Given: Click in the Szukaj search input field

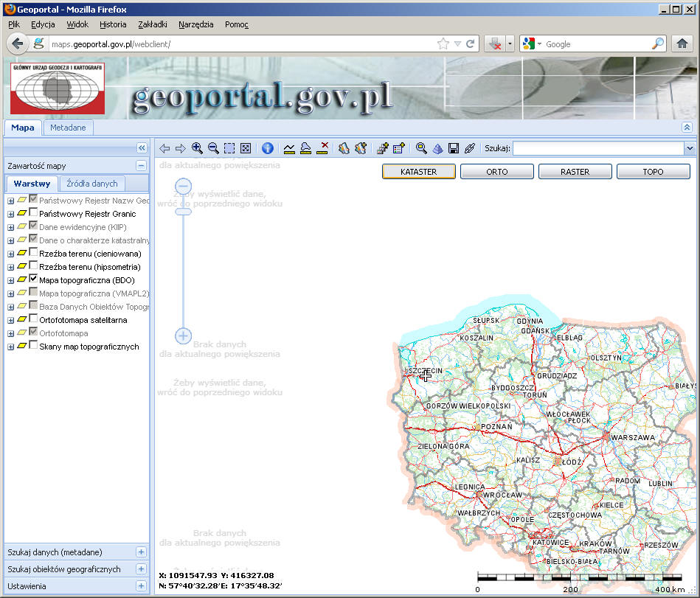Looking at the screenshot, I should [x=598, y=148].
